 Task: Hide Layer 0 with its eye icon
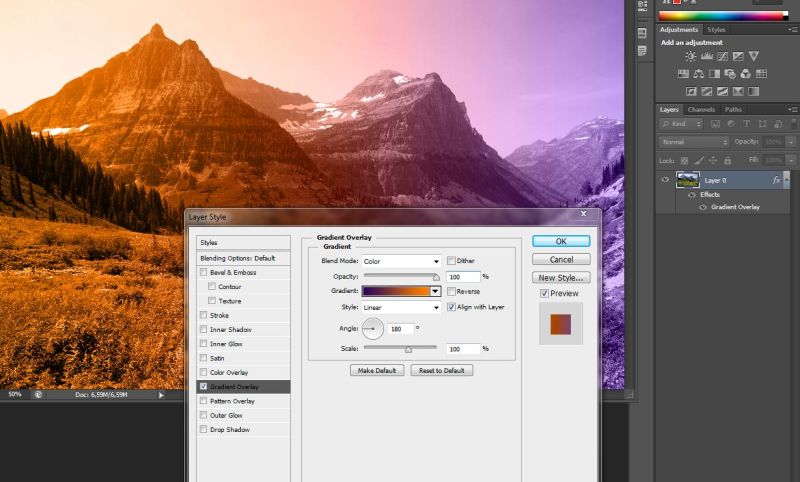665,180
